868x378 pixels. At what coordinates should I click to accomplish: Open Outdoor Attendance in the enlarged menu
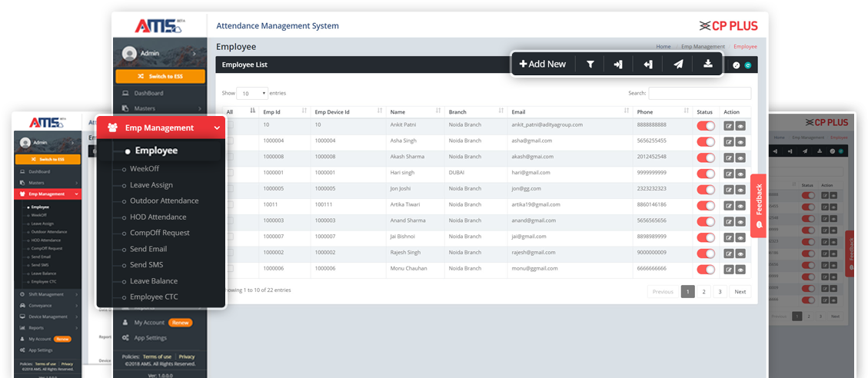(x=165, y=201)
